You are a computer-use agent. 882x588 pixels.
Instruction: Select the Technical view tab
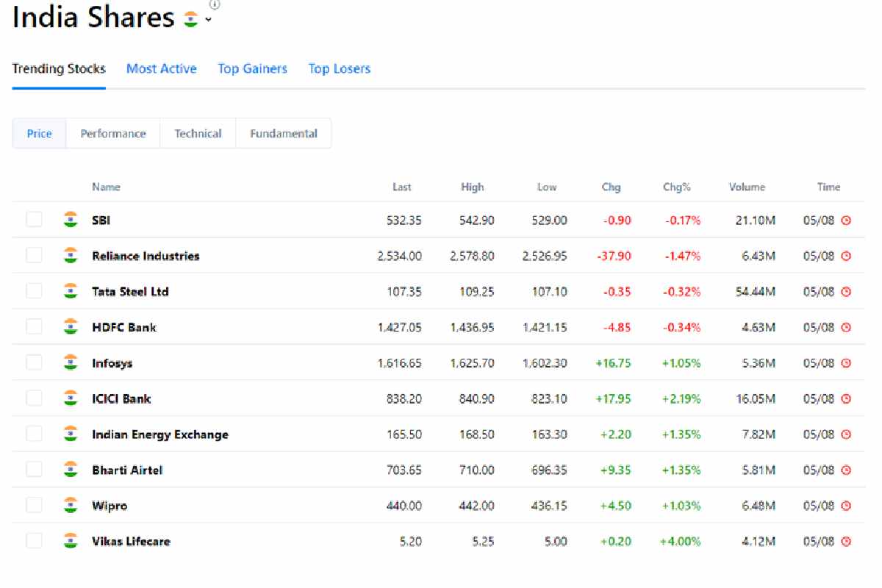point(198,134)
